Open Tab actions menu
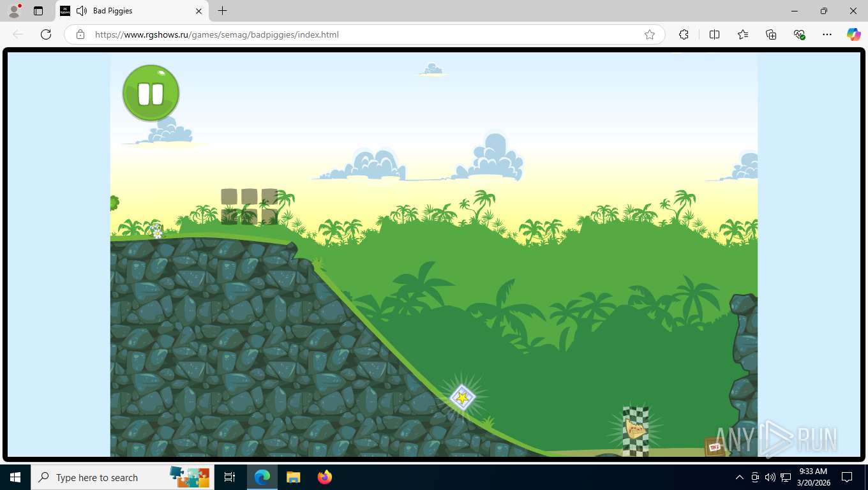This screenshot has width=868, height=490. click(38, 11)
